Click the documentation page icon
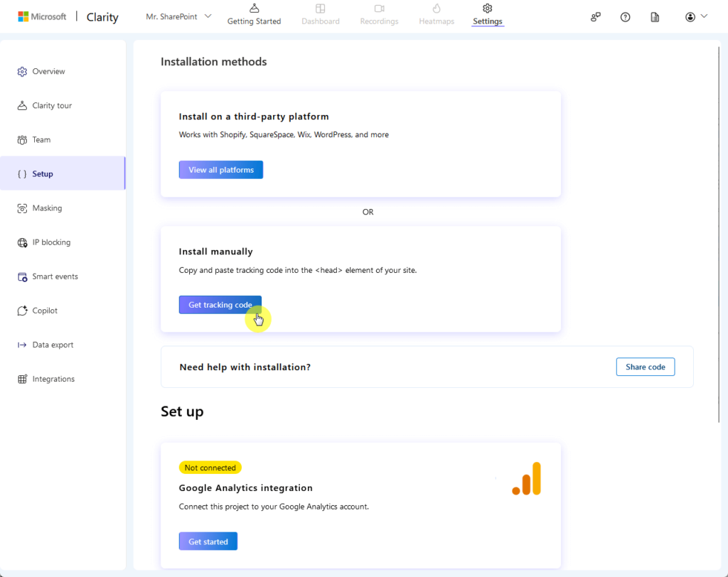Image resolution: width=728 pixels, height=577 pixels. pyautogui.click(x=655, y=17)
